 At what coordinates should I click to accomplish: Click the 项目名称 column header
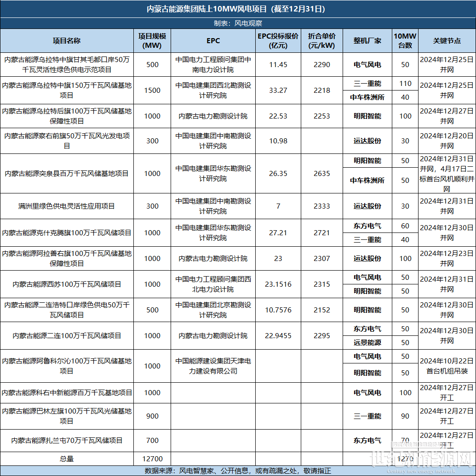67,41
